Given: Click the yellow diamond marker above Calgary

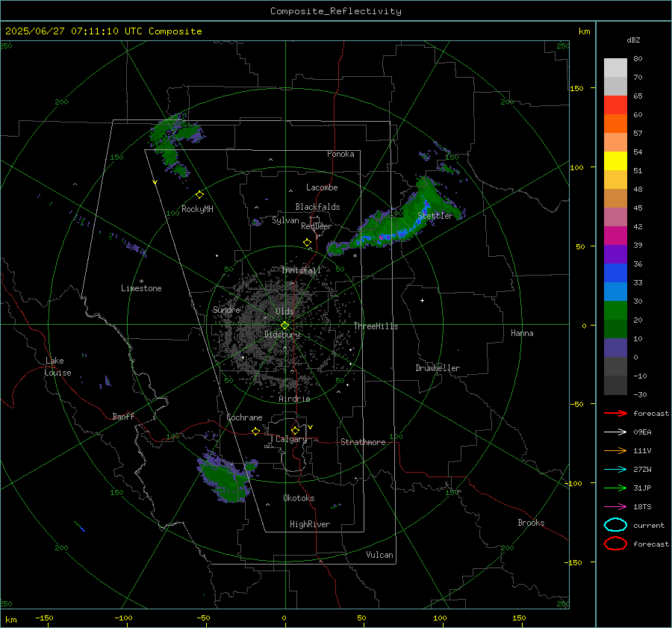Looking at the screenshot, I should point(295,430).
